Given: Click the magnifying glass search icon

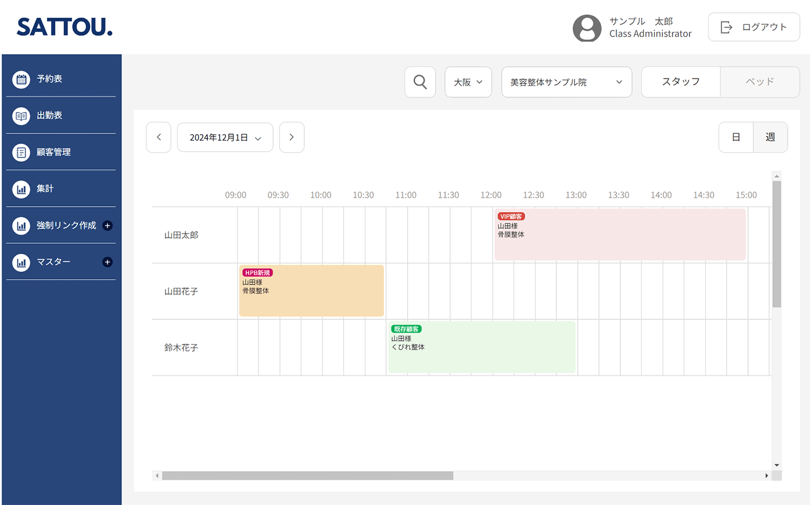Looking at the screenshot, I should (x=420, y=82).
